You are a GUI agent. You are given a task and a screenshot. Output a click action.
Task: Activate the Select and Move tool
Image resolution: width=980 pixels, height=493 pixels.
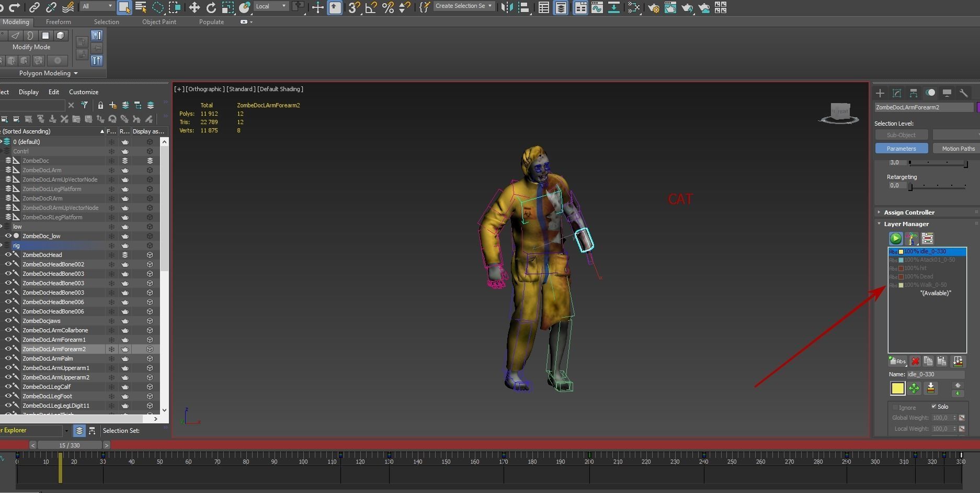click(x=195, y=7)
